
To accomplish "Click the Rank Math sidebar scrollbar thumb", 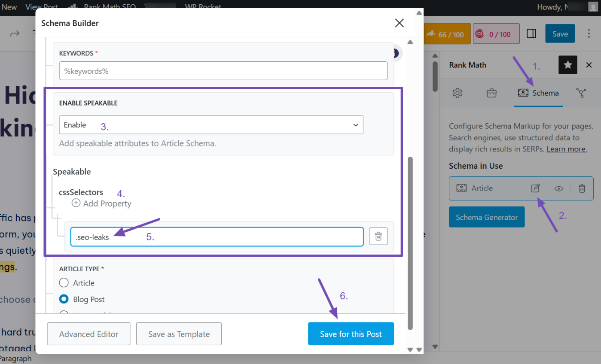I will tap(435, 76).
